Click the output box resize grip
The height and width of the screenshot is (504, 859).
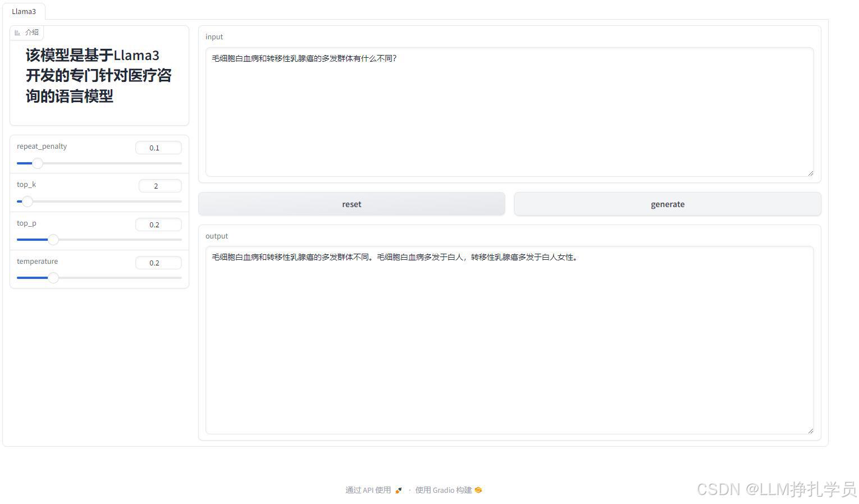point(810,430)
